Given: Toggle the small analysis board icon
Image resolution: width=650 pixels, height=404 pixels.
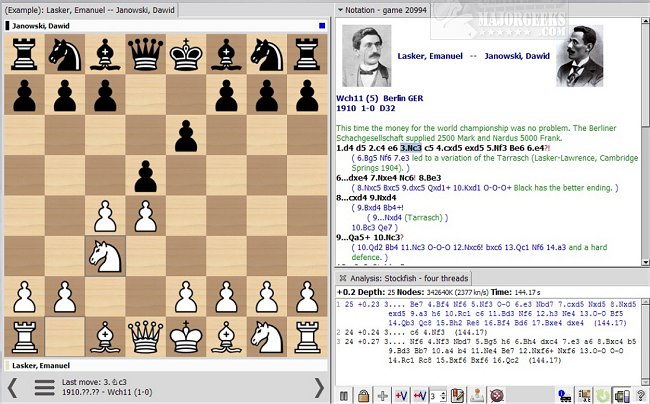Looking at the screenshot, I should 585,396.
